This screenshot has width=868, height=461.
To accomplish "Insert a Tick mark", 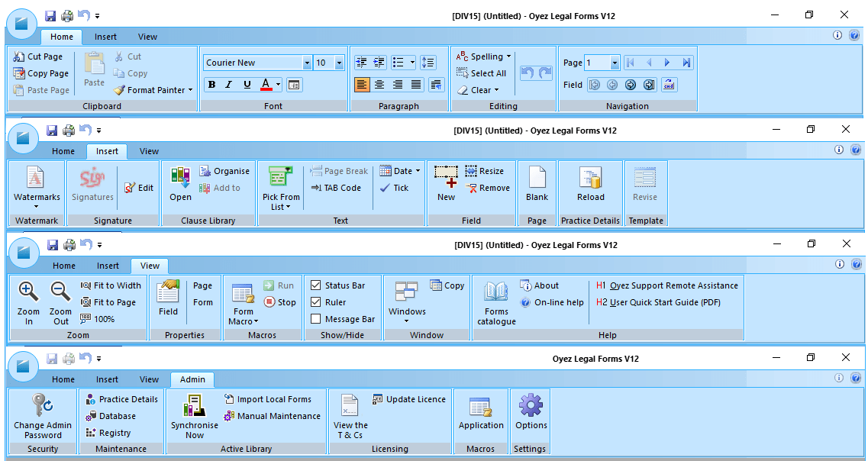I will click(394, 188).
